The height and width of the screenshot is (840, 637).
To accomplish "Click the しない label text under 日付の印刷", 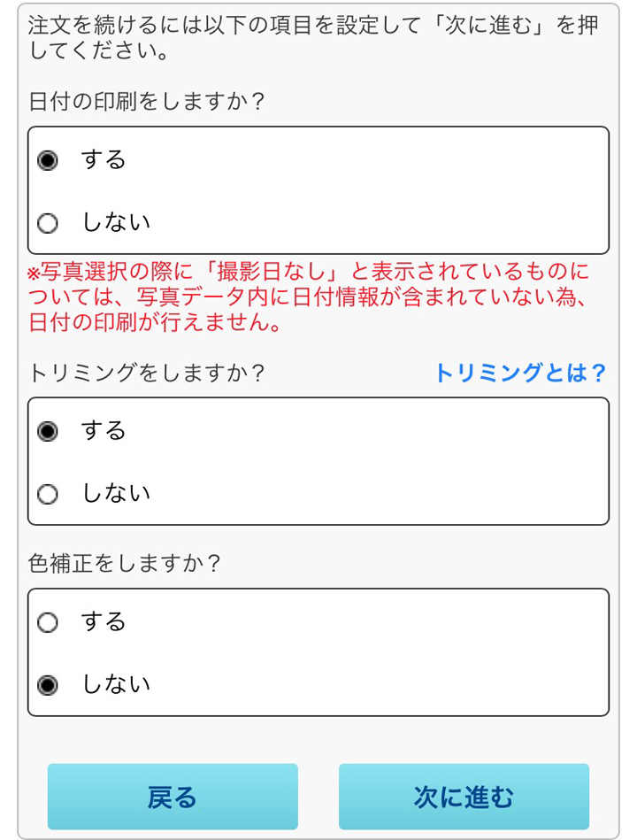I will 116,223.
